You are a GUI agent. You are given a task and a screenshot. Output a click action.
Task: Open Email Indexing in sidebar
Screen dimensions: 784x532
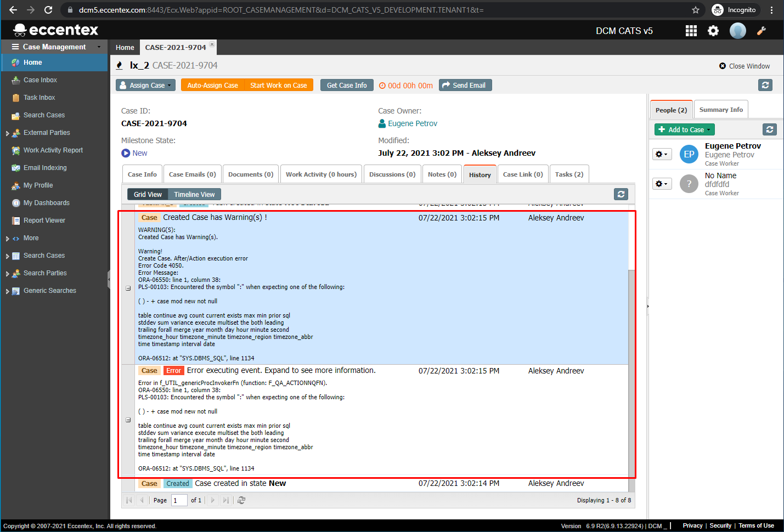pos(45,168)
